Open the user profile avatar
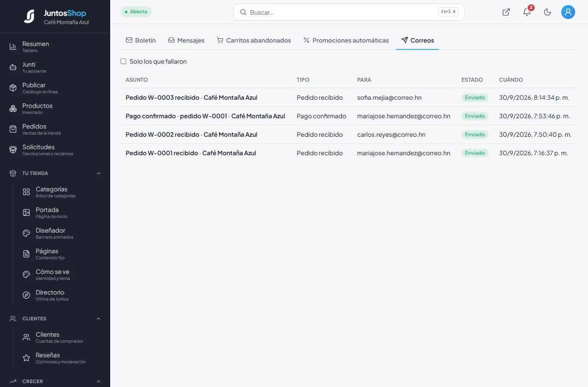 pos(568,12)
